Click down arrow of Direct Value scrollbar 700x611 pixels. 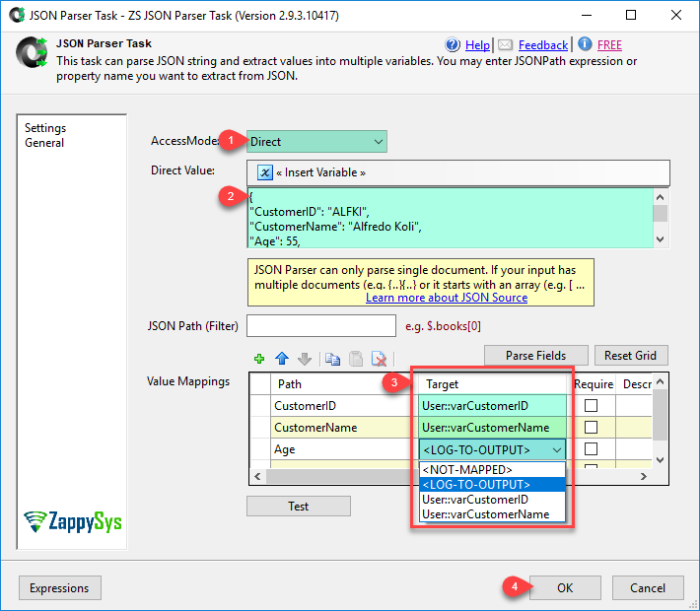[x=661, y=239]
